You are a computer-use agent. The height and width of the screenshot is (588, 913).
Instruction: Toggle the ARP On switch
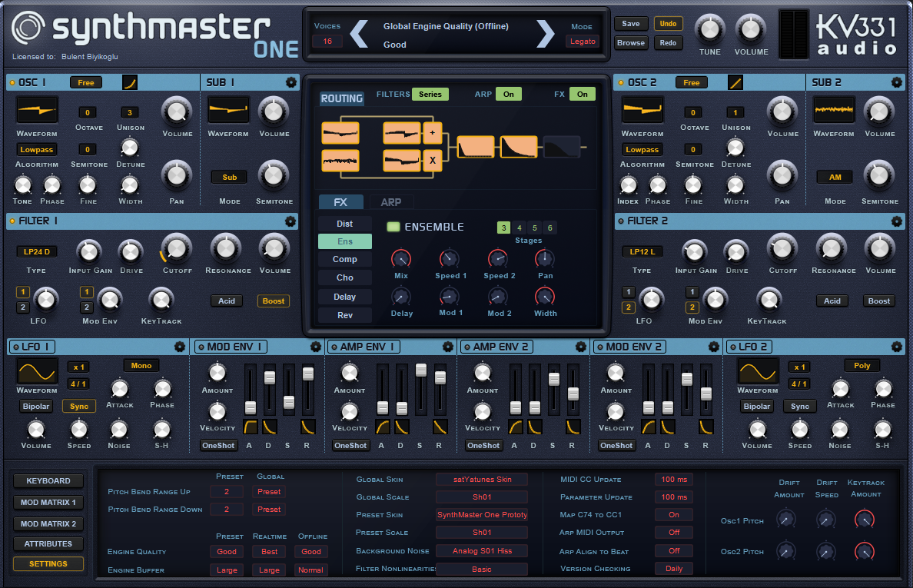point(508,94)
